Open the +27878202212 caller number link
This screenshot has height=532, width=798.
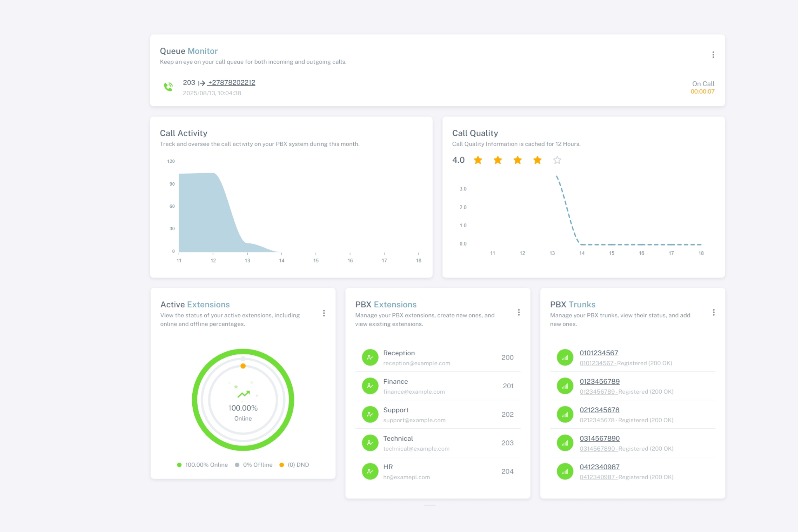(231, 82)
